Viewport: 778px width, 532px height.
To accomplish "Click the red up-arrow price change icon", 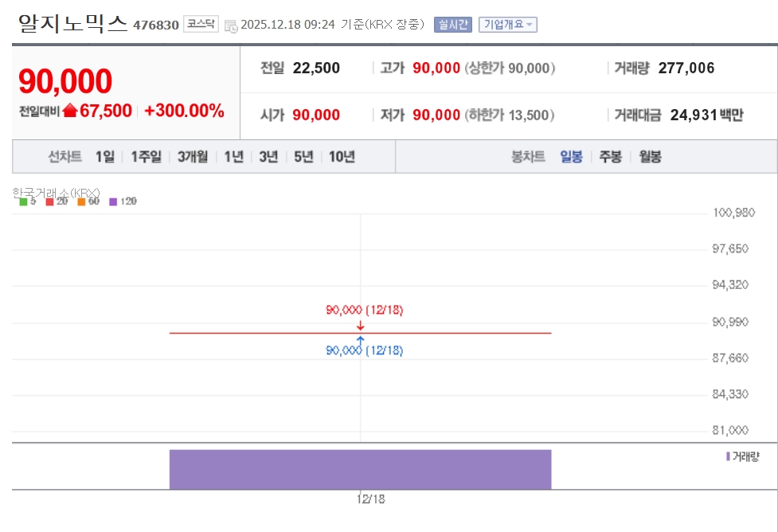I will tap(70, 111).
